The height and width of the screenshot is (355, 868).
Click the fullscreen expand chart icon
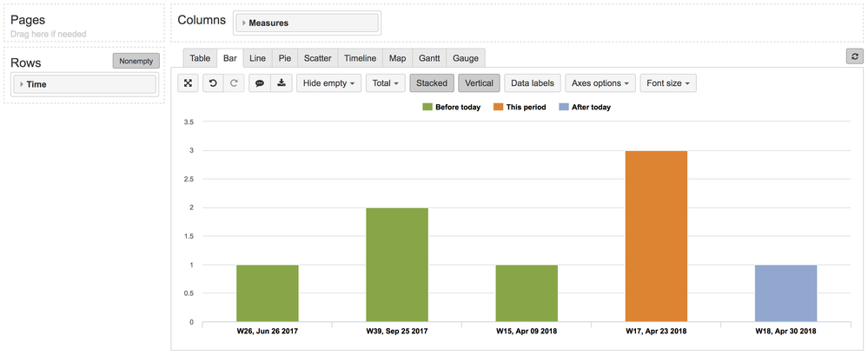click(189, 83)
